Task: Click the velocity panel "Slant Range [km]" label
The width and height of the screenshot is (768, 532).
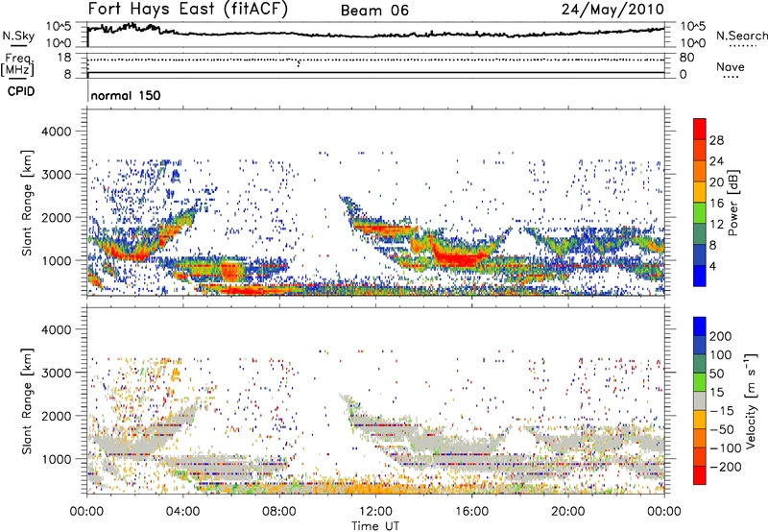Action: point(27,400)
